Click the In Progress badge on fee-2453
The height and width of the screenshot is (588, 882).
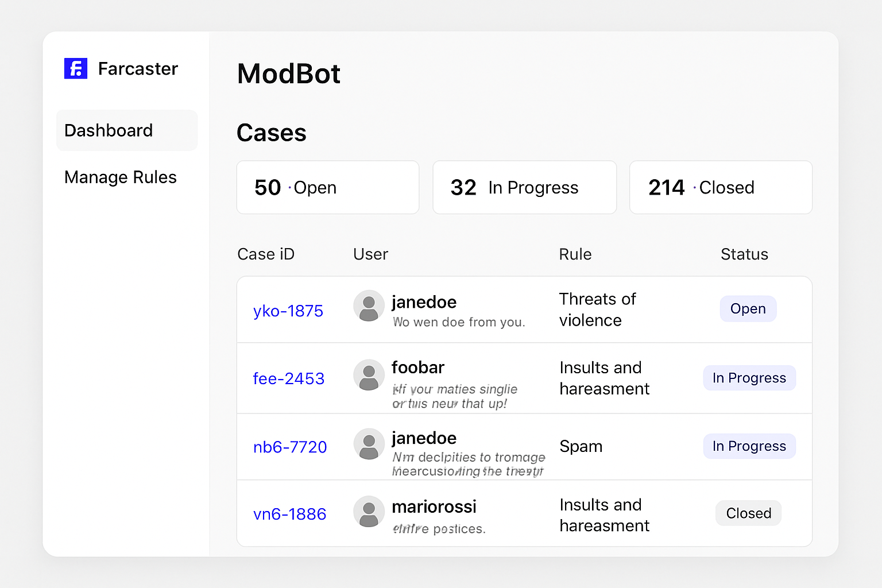tap(749, 378)
